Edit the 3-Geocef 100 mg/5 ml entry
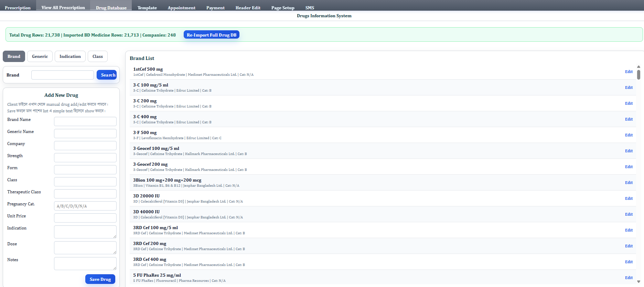Viewport: 644px width, 287px height. coord(629,151)
